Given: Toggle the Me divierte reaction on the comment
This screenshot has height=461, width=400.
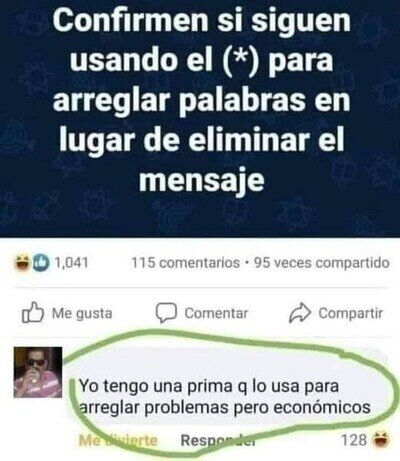Looking at the screenshot, I should pos(118,441).
